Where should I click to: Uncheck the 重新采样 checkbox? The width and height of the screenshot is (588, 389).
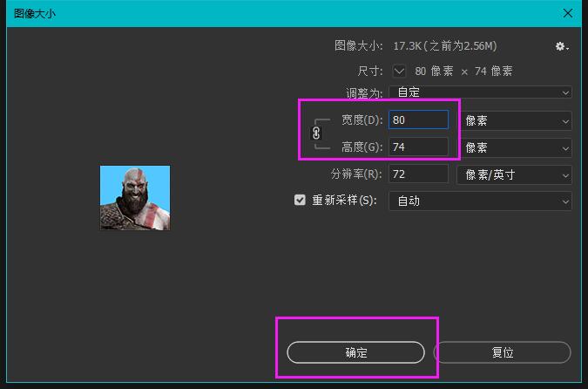300,200
